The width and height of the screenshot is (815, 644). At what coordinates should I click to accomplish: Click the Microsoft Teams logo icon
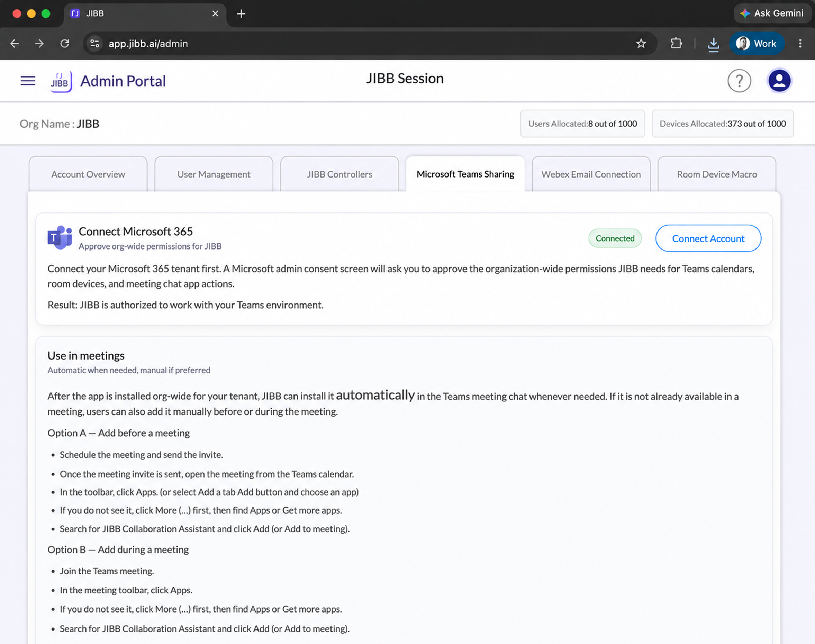pos(60,237)
